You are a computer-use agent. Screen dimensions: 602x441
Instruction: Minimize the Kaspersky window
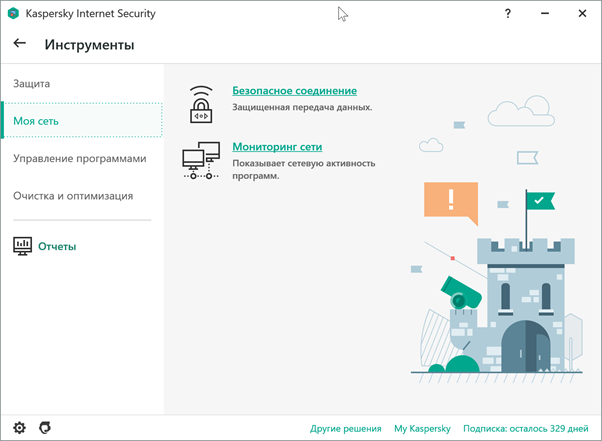[545, 13]
